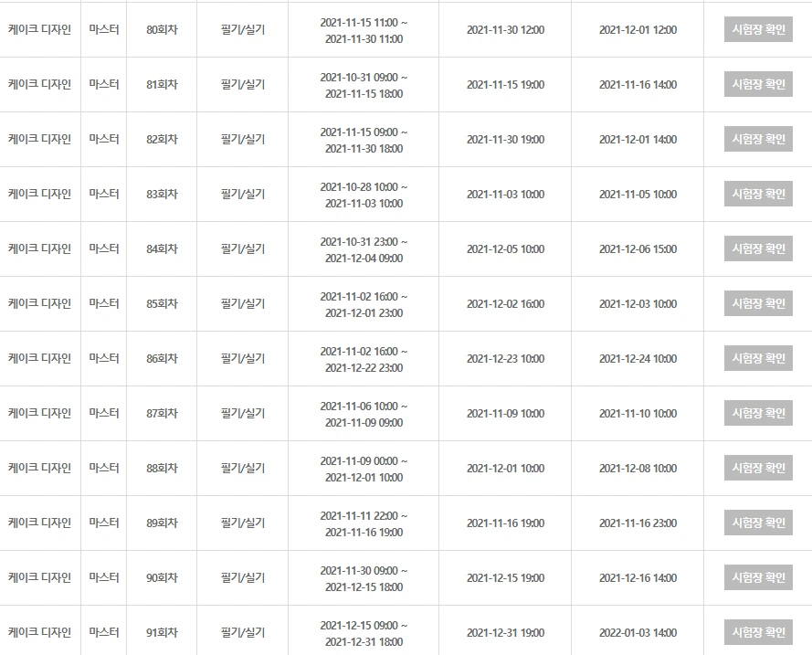This screenshot has height=655, width=812.
Task: Click the 89회차 round cell
Action: [162, 523]
